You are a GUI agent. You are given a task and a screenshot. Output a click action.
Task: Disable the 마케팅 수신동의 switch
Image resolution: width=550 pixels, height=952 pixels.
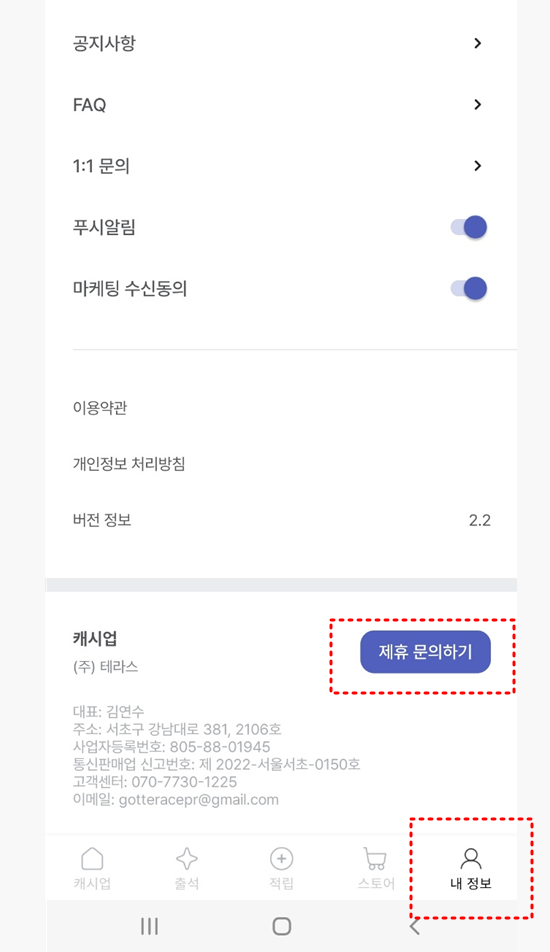pos(469,288)
